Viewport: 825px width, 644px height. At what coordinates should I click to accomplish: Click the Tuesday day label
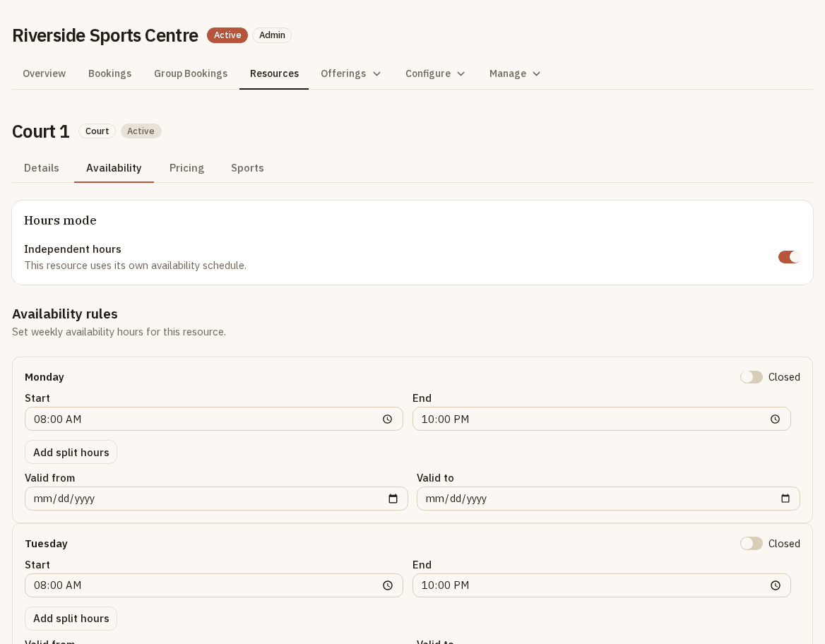tap(47, 544)
